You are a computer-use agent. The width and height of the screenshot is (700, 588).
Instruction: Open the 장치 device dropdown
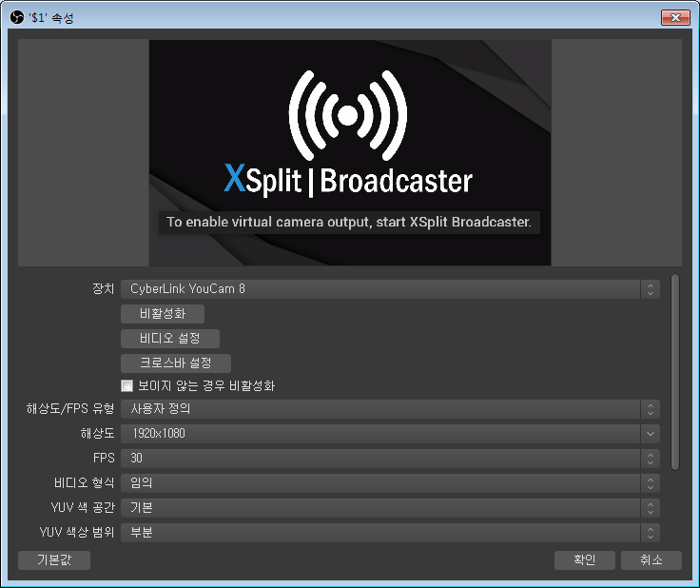coord(390,289)
